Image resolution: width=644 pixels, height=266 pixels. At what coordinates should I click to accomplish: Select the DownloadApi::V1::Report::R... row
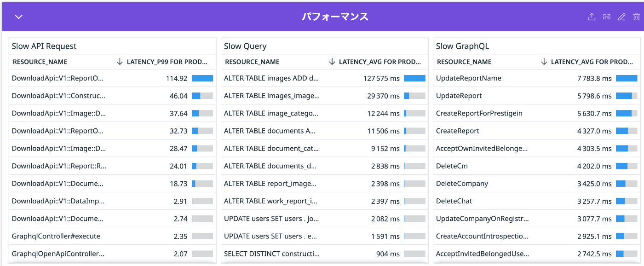113,166
